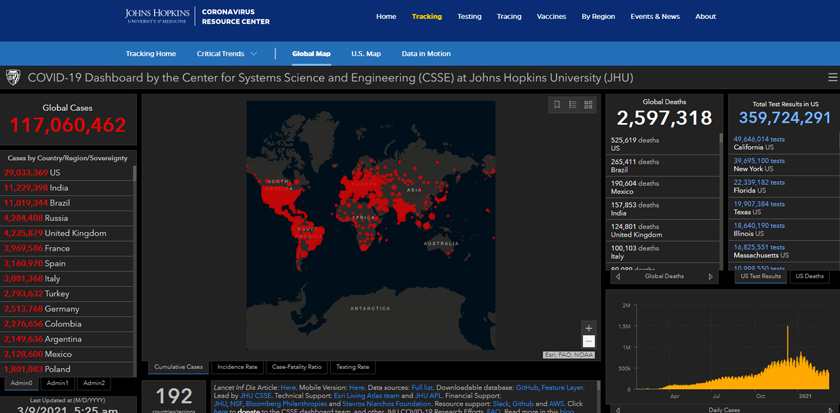Select Italy 100,103 deaths entry
This screenshot has width=840, height=413.
tap(662, 252)
